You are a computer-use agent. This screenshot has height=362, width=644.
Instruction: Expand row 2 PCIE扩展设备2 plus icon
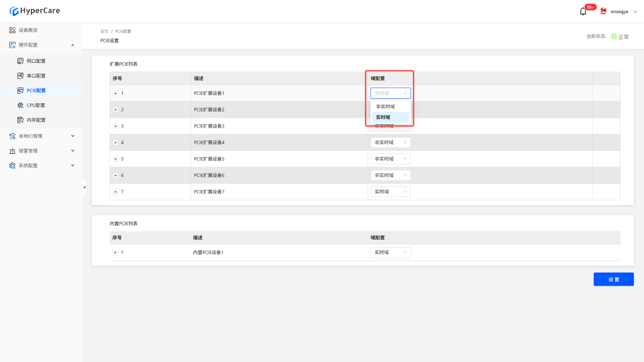click(x=115, y=110)
